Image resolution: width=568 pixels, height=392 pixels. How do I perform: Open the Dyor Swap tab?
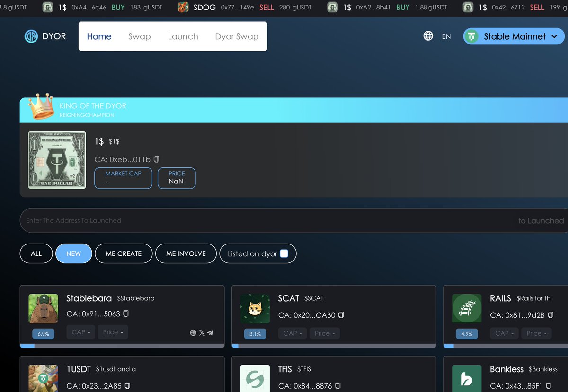237,36
